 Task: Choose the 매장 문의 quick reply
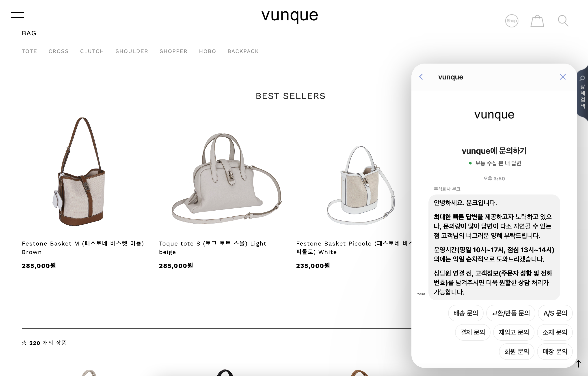coord(555,352)
